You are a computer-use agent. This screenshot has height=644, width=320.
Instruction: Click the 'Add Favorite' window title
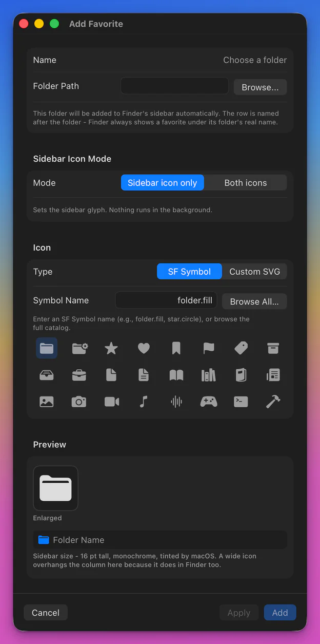click(x=96, y=24)
